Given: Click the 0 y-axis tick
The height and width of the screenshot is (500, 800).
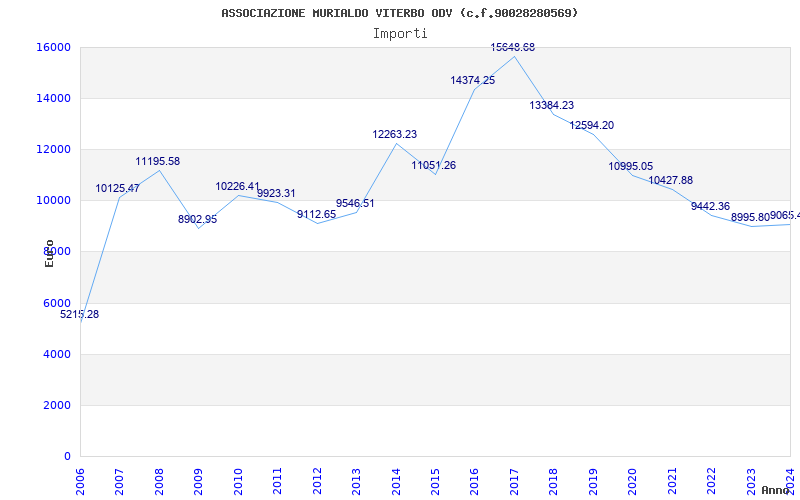Looking at the screenshot, I should click(x=67, y=456).
